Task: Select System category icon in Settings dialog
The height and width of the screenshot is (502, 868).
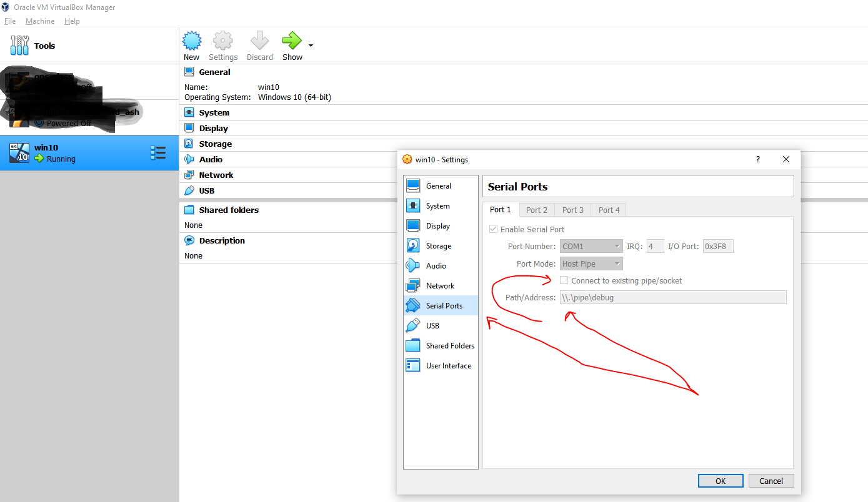Action: 413,205
